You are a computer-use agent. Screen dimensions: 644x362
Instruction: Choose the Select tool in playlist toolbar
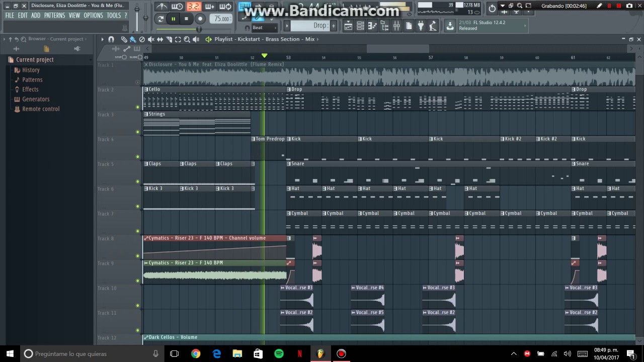tap(178, 39)
